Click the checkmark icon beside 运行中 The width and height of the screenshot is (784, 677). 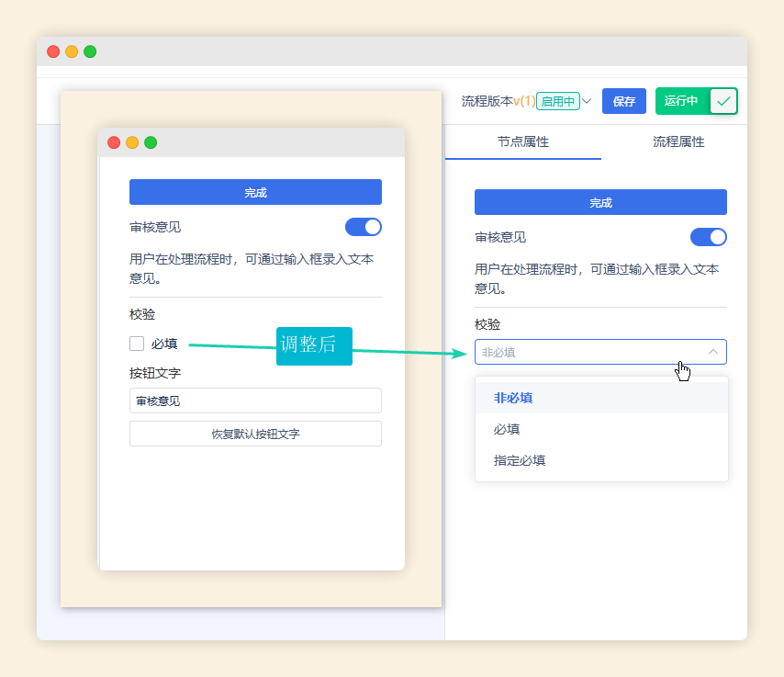coord(723,101)
